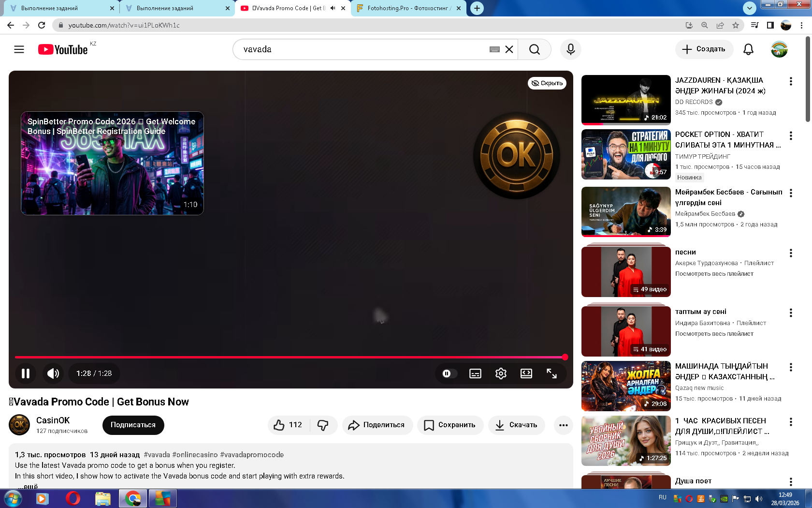Open the SpinBetter Promo Code suggested video card
This screenshot has height=508, width=812.
[112, 164]
